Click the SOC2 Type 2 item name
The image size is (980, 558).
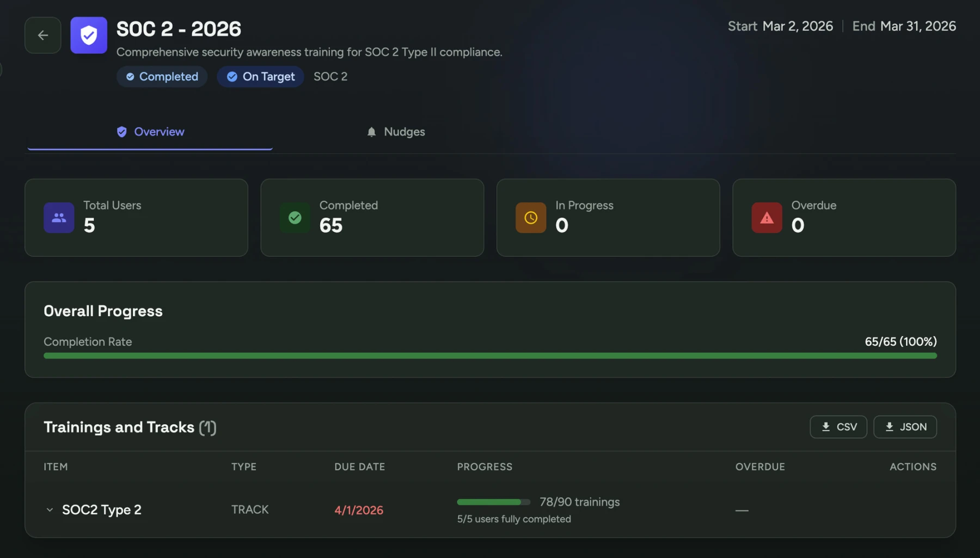[102, 510]
